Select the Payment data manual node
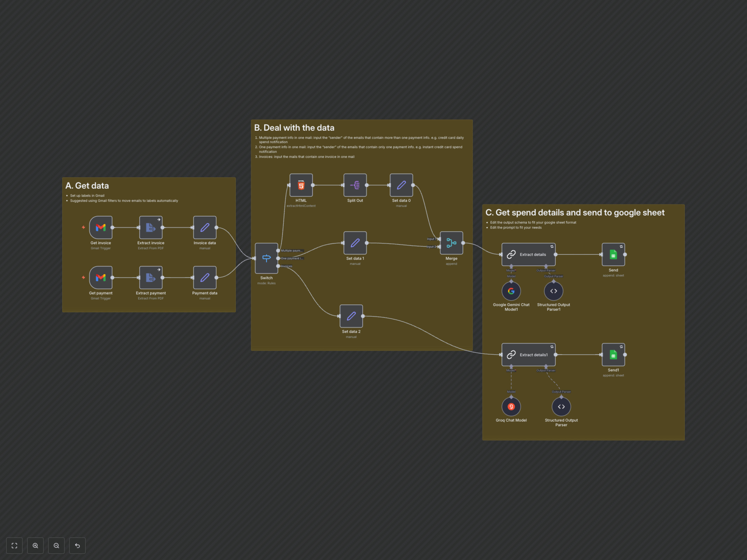This screenshot has height=560, width=747. point(205,278)
